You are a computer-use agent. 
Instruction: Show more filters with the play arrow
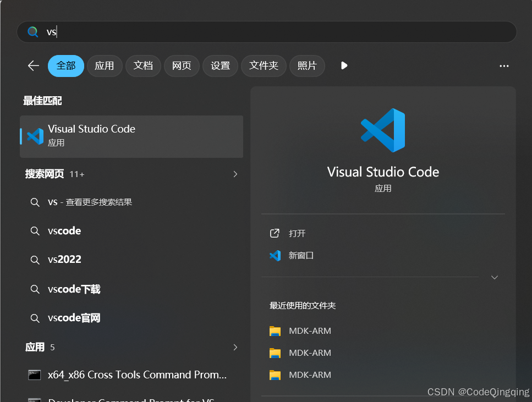(344, 65)
